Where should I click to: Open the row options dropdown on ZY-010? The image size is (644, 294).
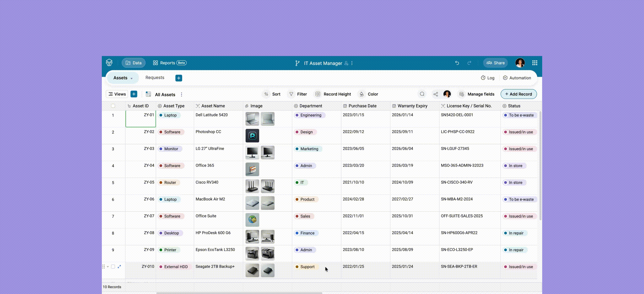click(x=108, y=266)
